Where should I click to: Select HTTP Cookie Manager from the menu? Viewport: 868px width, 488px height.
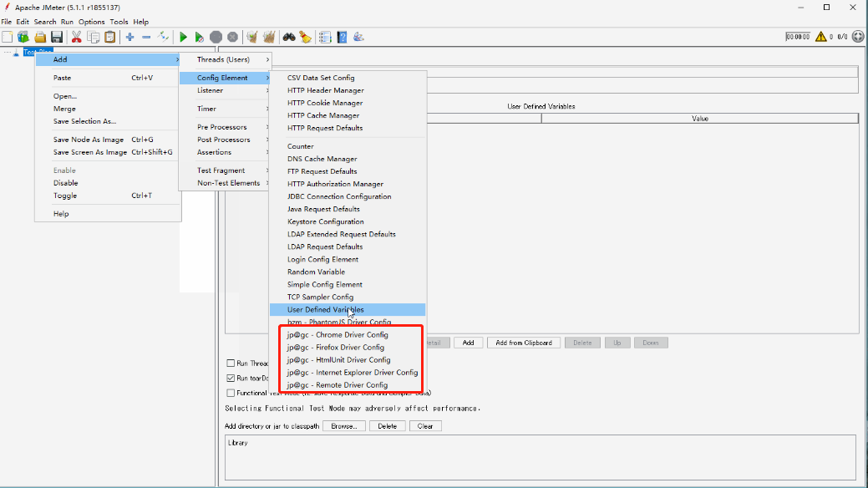pos(323,103)
